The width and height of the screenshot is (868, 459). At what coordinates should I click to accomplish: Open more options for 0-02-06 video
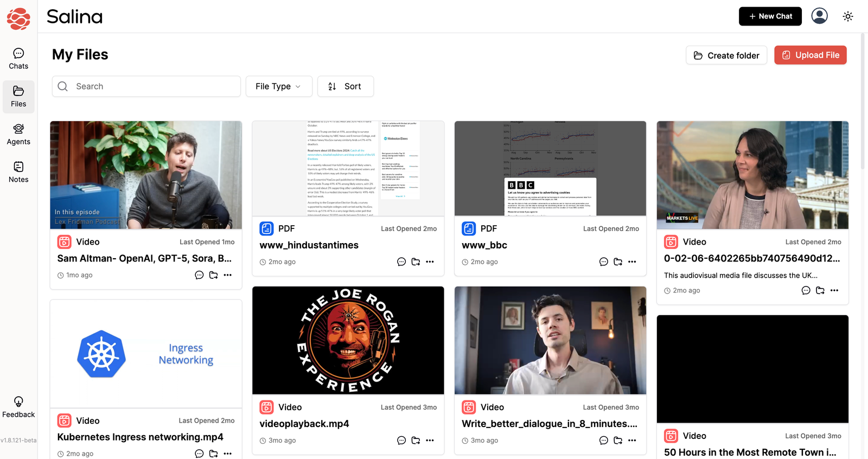click(x=834, y=290)
